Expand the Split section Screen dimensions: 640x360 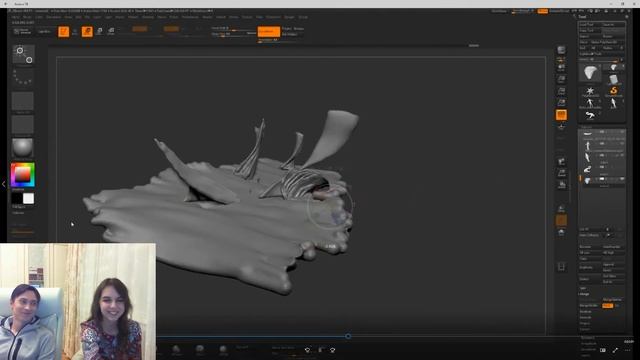[x=583, y=288]
